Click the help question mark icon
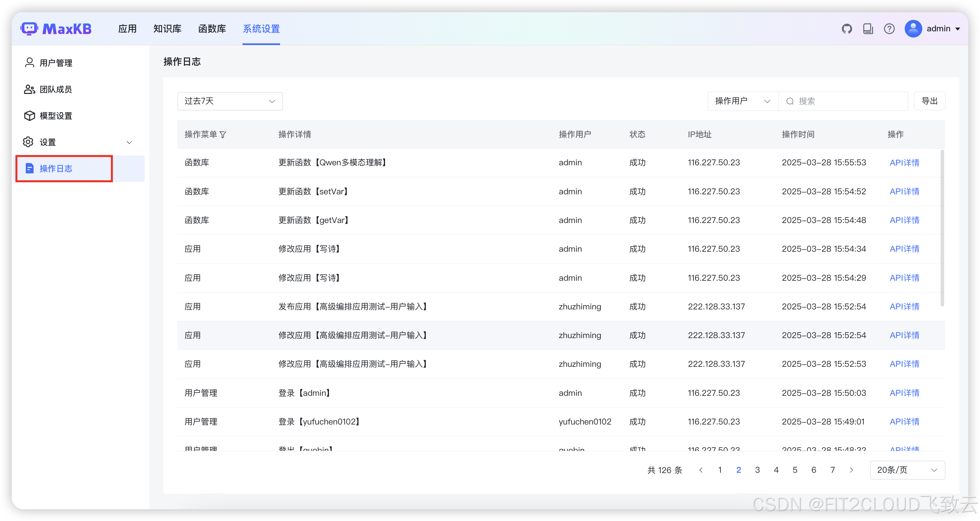This screenshot has width=980, height=521. (889, 29)
